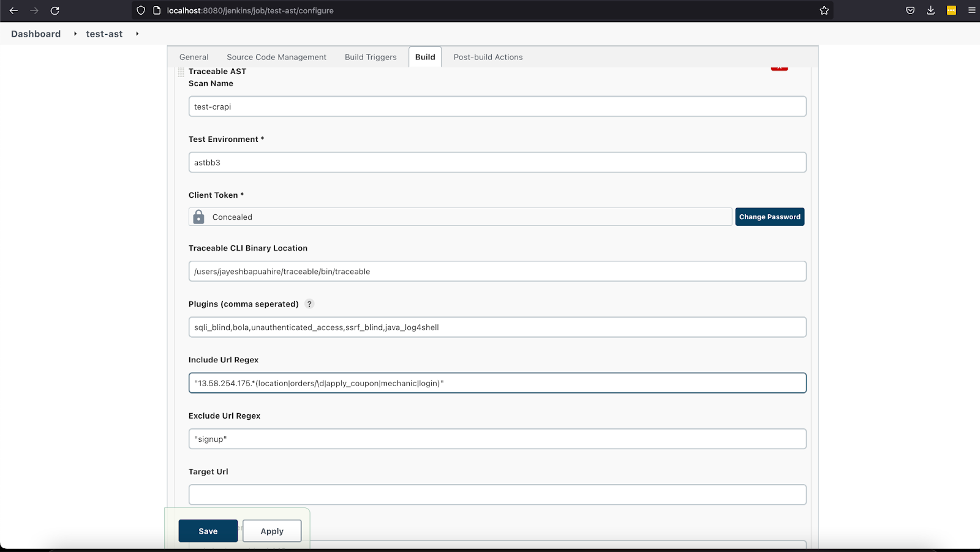
Task: Click the page info icon beside the URL
Action: pyautogui.click(x=157, y=10)
